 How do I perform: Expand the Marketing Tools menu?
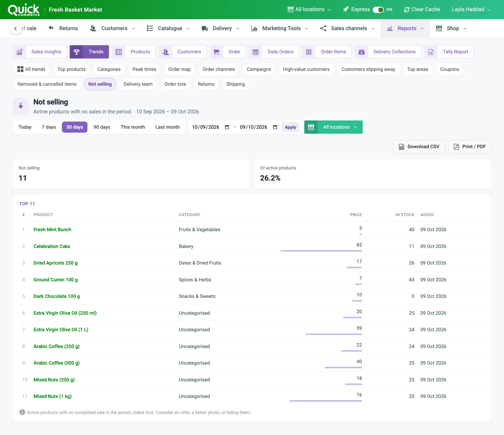pos(280,28)
